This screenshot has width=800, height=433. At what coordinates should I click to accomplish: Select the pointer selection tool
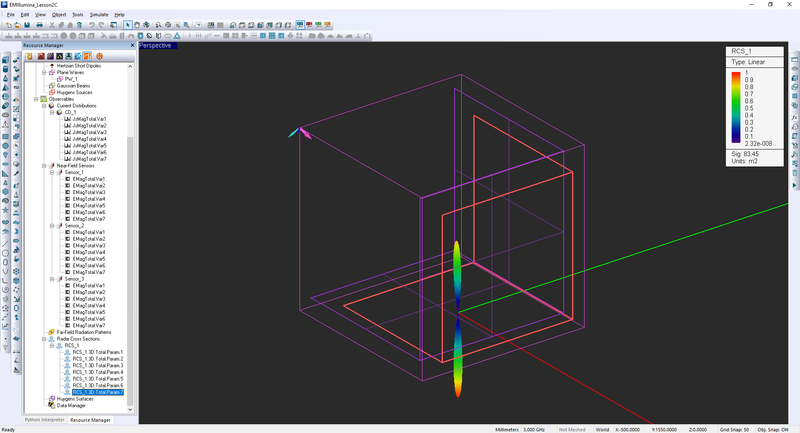(126, 25)
